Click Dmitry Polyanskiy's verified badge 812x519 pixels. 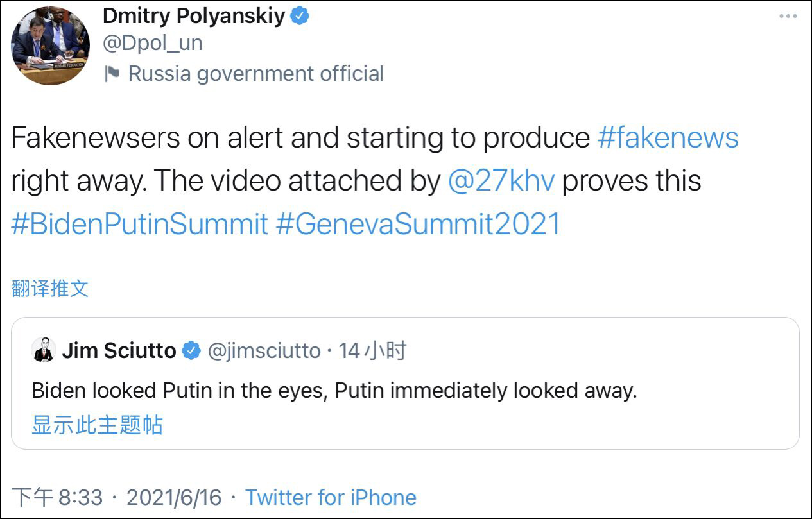tap(300, 17)
